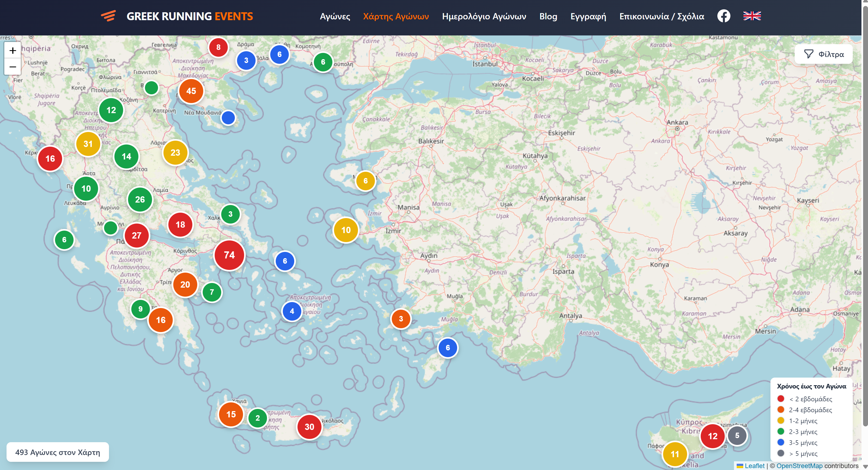
Task: Open the Facebook page icon
Action: (723, 16)
